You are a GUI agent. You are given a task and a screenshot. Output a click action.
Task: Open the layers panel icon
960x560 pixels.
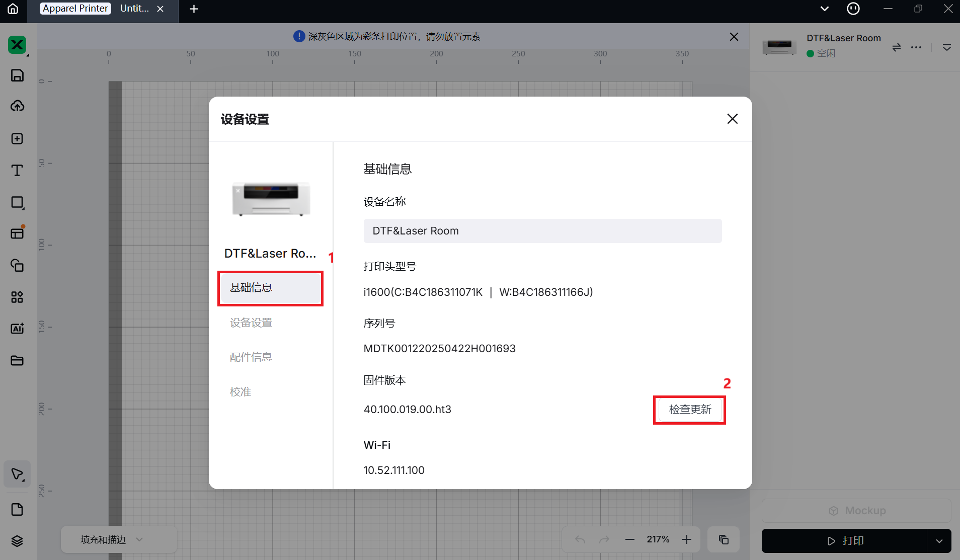(17, 541)
